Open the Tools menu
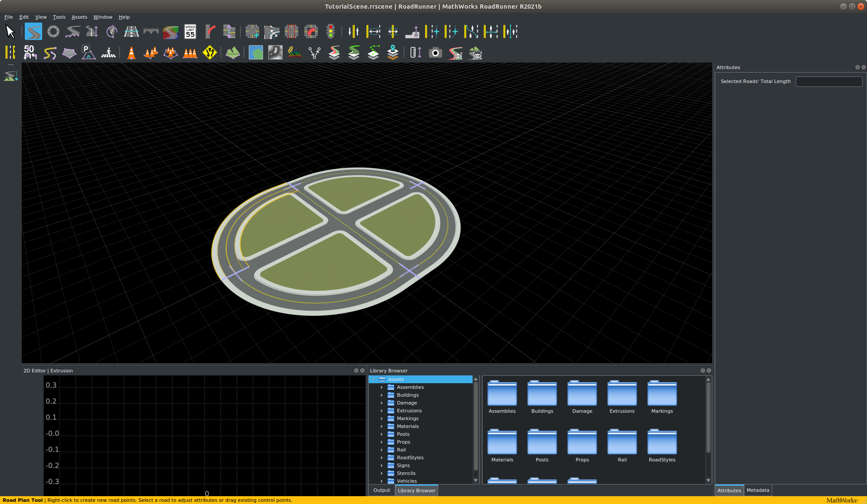 point(59,17)
